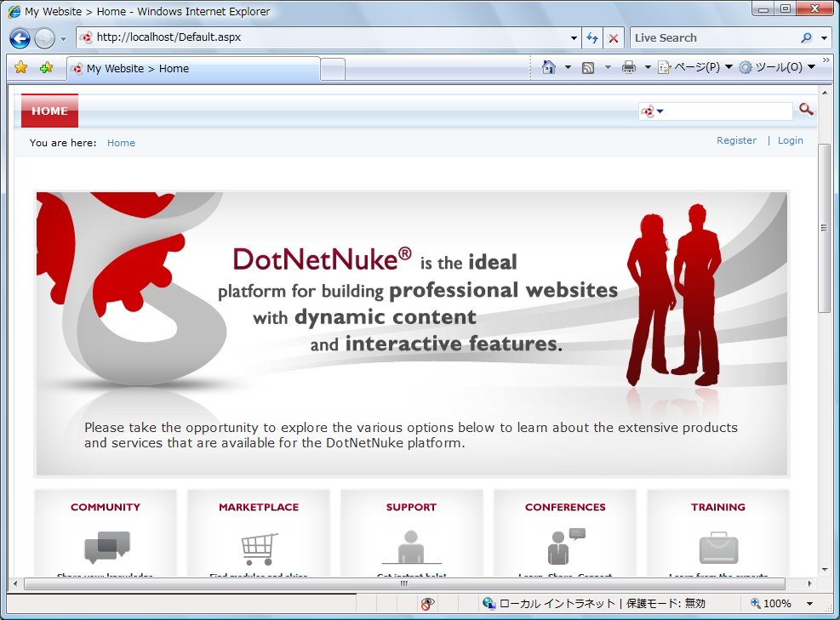The height and width of the screenshot is (620, 840).
Task: Open DotNetNuke search type selector dropdown
Action: [652, 111]
